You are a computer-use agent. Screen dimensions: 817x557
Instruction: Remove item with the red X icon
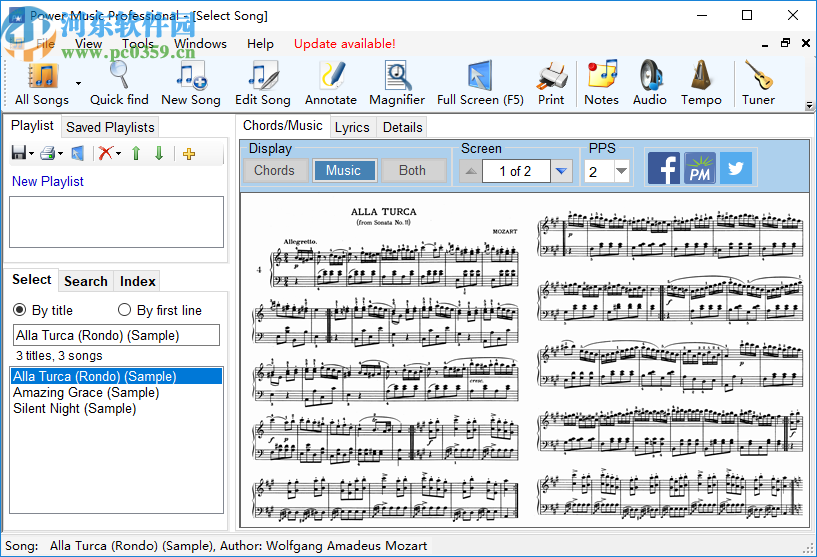pos(106,153)
